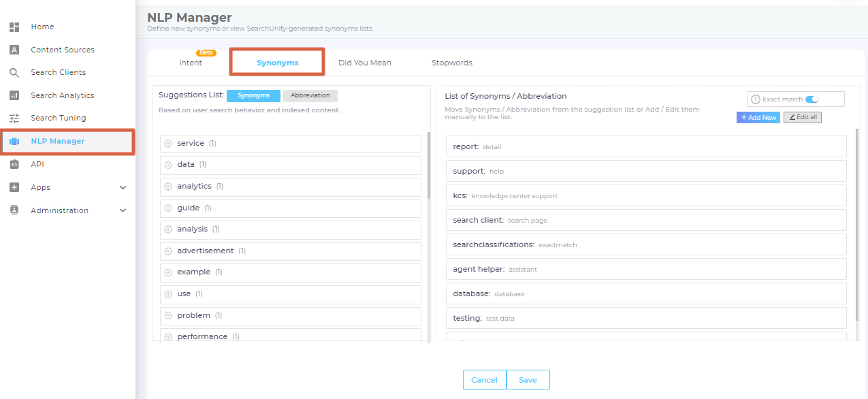Switch suggestions list to Abbreviation

pos(310,96)
